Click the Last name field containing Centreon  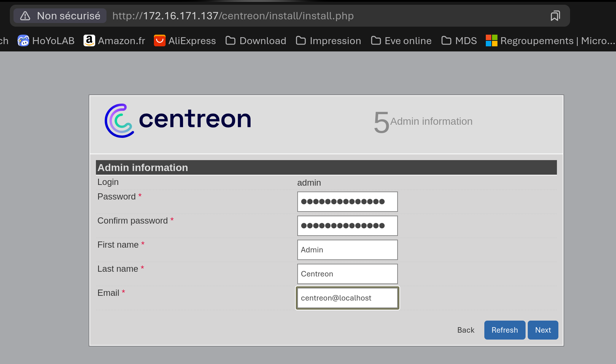click(348, 274)
